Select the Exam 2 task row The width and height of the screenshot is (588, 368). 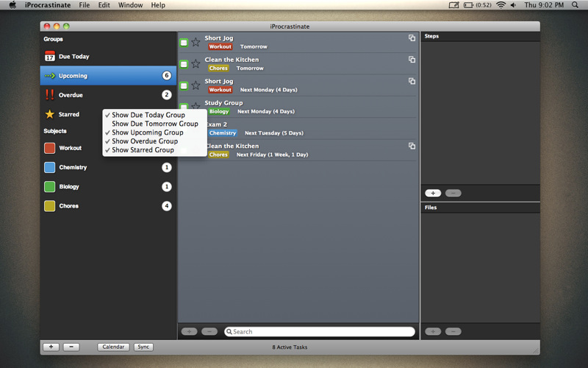point(298,129)
